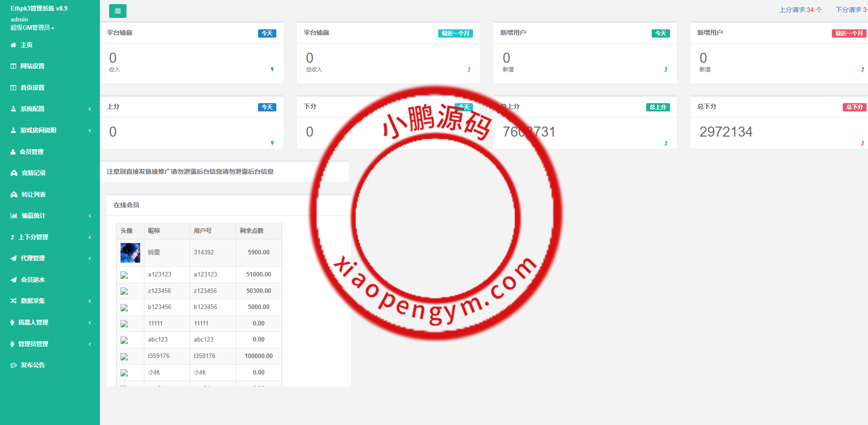868x425 pixels.
Task: Open the 会员返水 menu item
Action: click(x=33, y=280)
